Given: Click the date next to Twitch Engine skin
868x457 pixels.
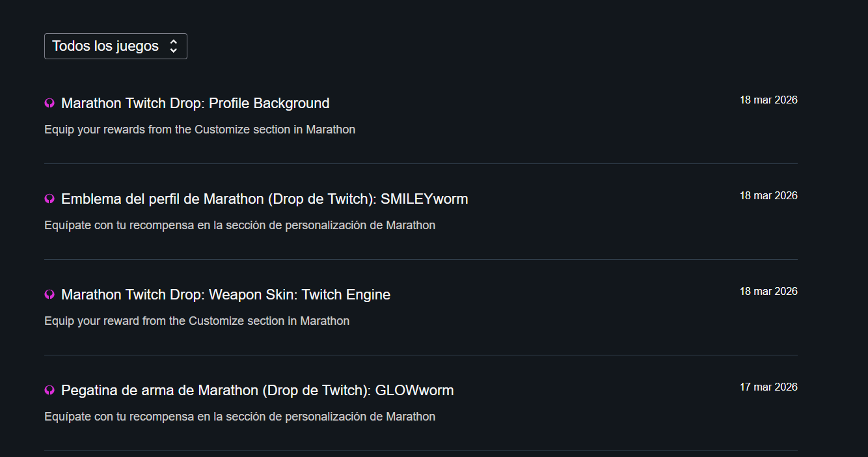Looking at the screenshot, I should tap(768, 292).
